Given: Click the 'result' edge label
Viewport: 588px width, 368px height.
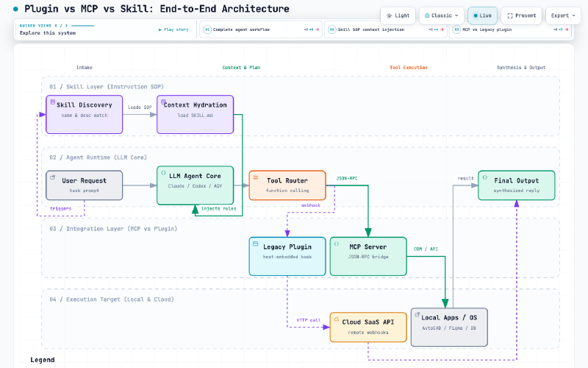Looking at the screenshot, I should point(465,178).
